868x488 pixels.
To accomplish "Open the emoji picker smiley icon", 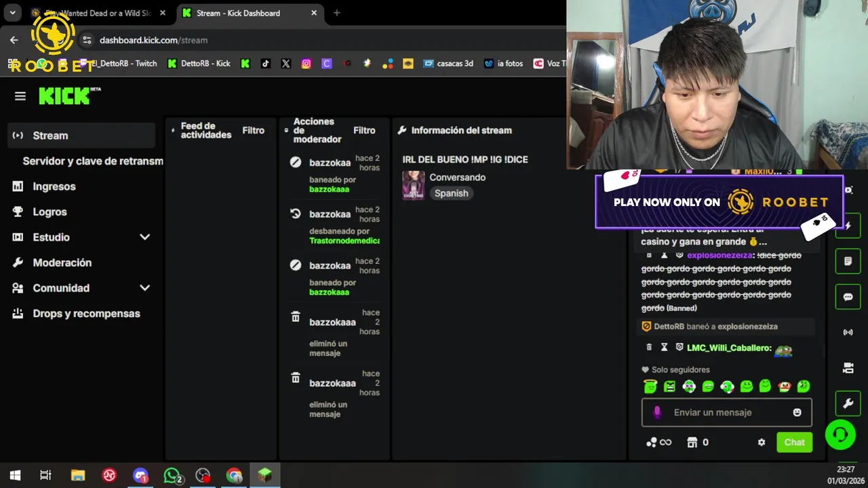I will coord(797,412).
